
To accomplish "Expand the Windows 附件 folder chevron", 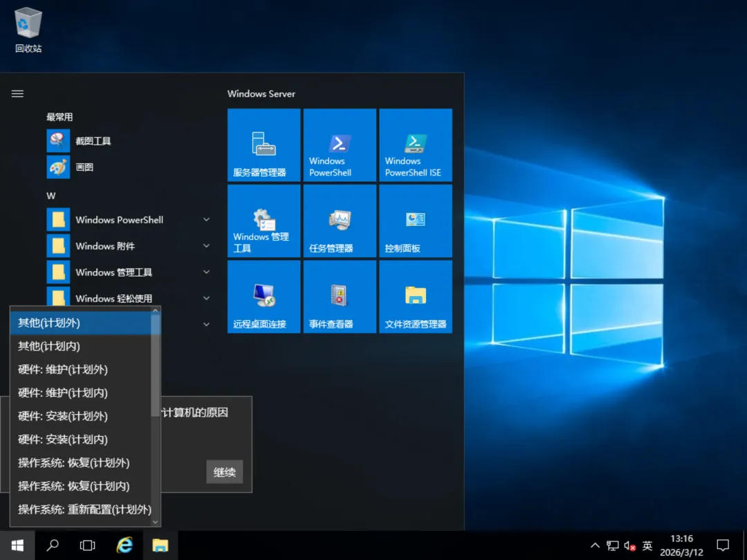I will (206, 246).
